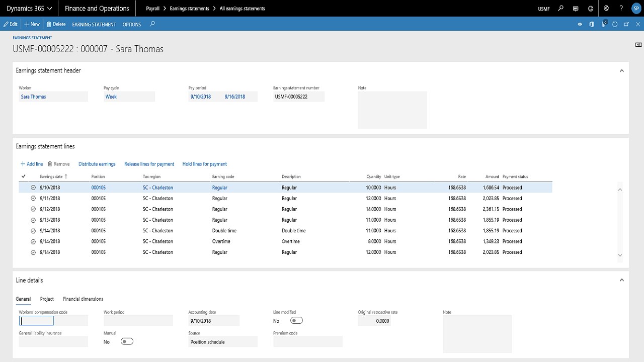This screenshot has height=362, width=644.
Task: Search the action bar with the magnifier
Action: tap(152, 24)
